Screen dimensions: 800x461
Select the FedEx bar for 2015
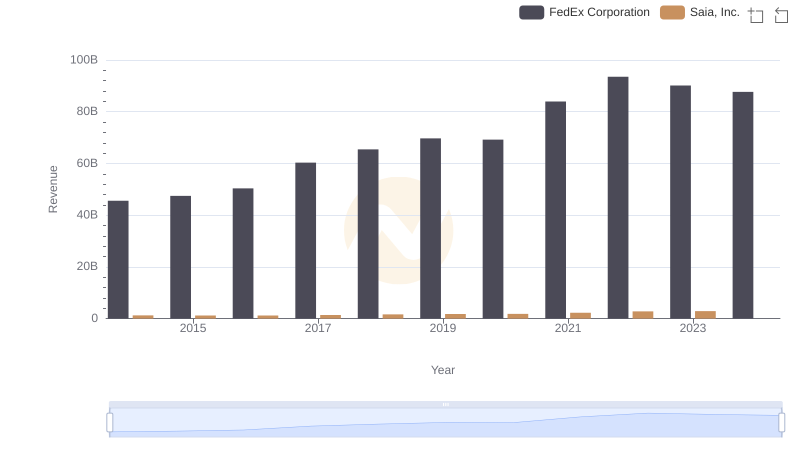[x=181, y=257]
